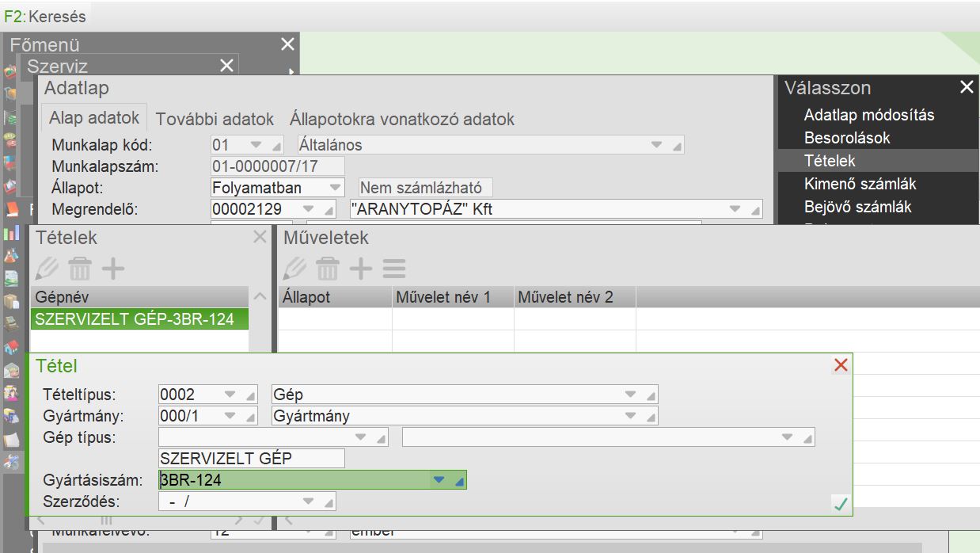Expand Megrendelő code 00002129 dropdown

tap(309, 209)
